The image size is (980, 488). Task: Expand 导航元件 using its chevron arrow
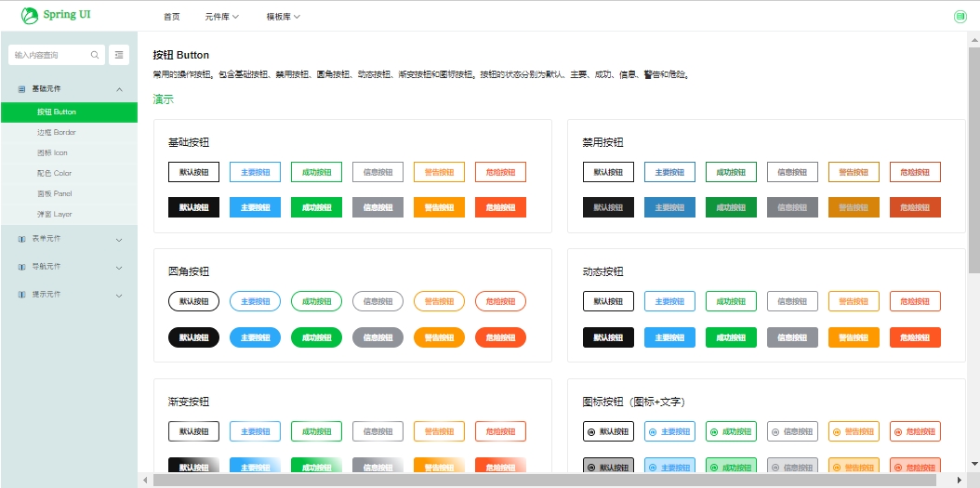(119, 268)
